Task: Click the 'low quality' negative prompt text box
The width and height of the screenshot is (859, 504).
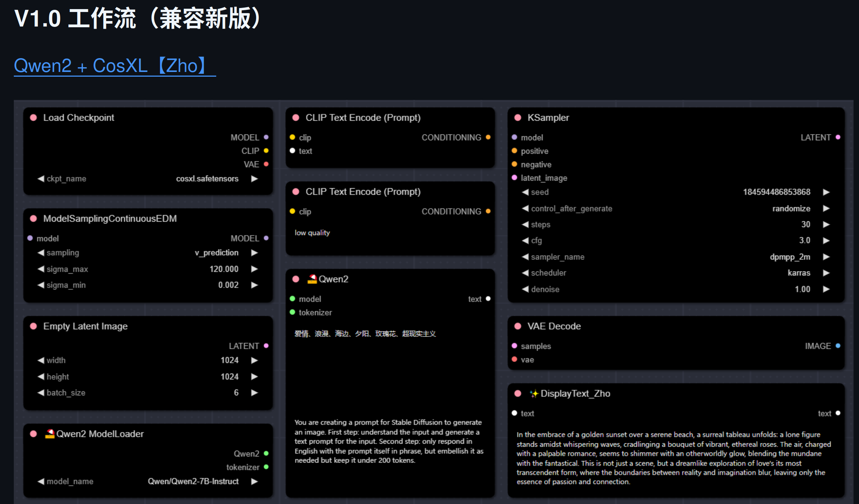Action: tap(390, 238)
